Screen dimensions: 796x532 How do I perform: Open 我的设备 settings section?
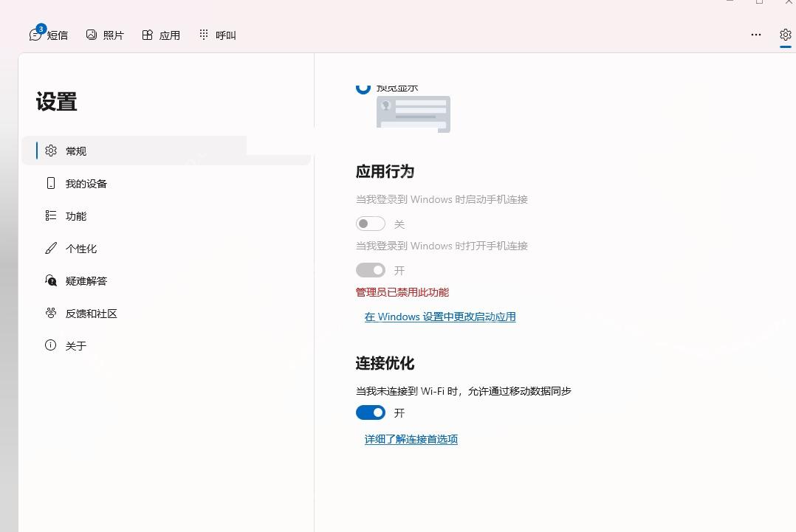click(x=166, y=184)
